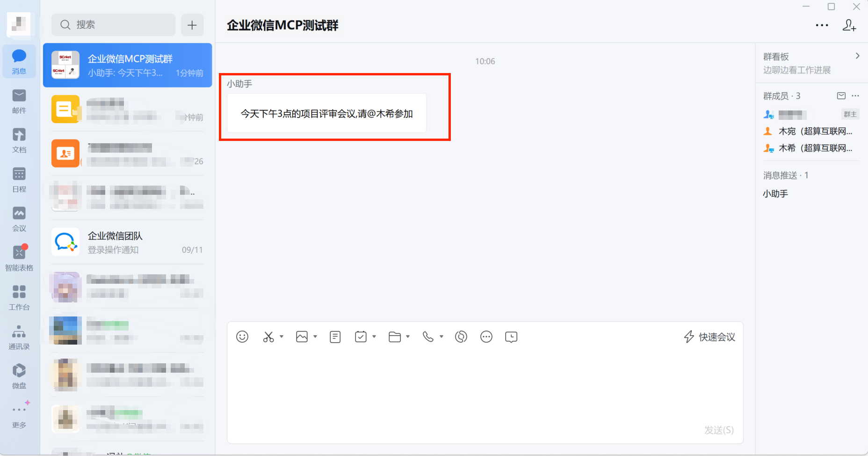Switch to the 邮件 tab
Viewport: 868px width, 456px height.
point(19,102)
